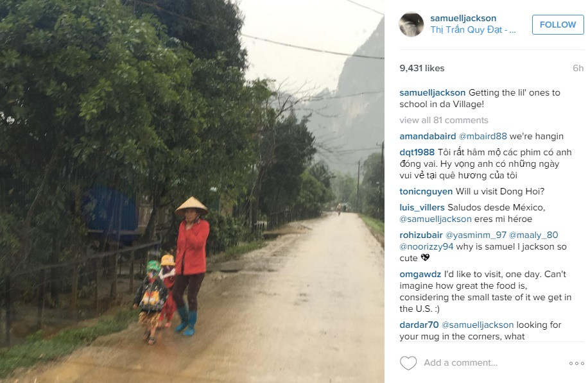The height and width of the screenshot is (383, 588).
Task: Open rohizubair commenter profile
Action: click(x=421, y=235)
